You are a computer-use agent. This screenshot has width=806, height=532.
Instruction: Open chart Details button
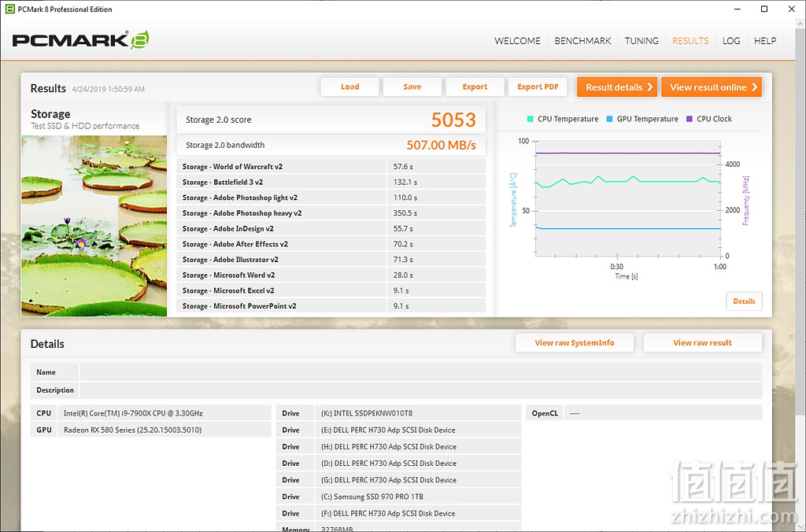click(744, 301)
